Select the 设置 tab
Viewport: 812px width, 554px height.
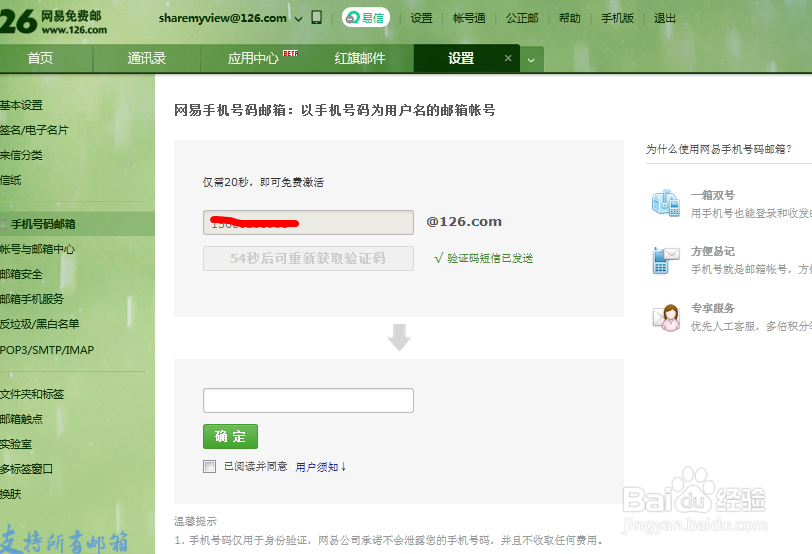(x=461, y=58)
